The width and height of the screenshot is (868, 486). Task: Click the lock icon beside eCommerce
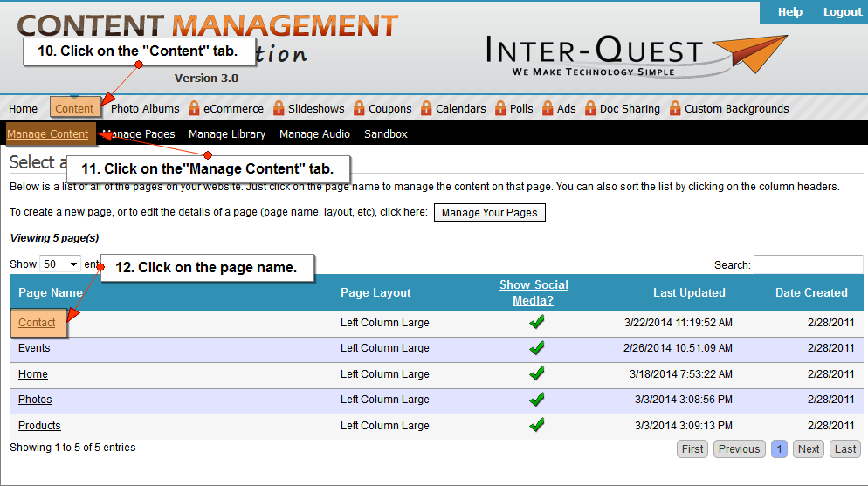194,108
